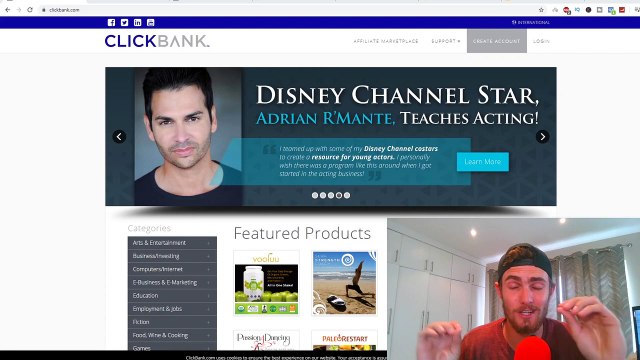Open the Support dropdown menu
Viewport: 640px width, 360px height.
tap(446, 41)
